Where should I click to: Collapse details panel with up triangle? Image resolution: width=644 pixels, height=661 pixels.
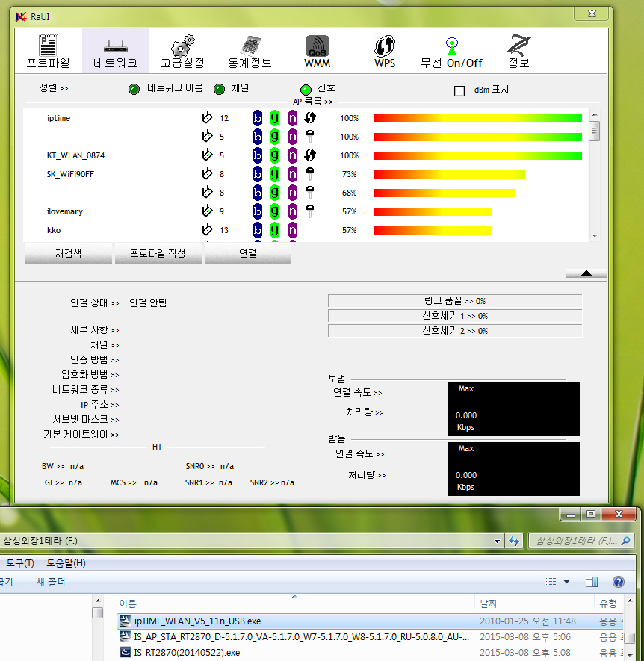586,273
